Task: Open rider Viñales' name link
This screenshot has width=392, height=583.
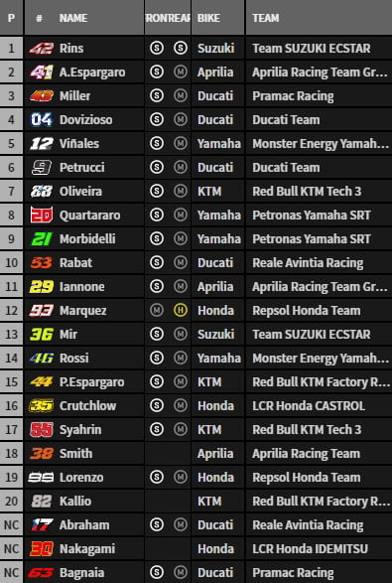Action: (79, 144)
